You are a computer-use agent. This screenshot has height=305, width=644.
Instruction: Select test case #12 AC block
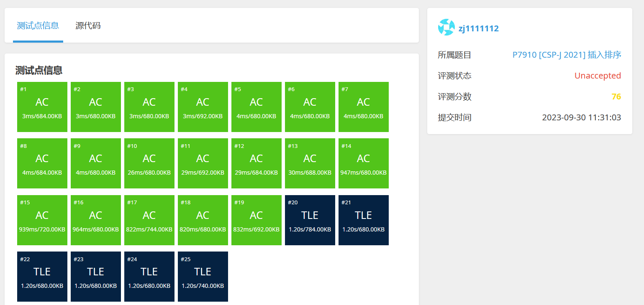coord(257,163)
